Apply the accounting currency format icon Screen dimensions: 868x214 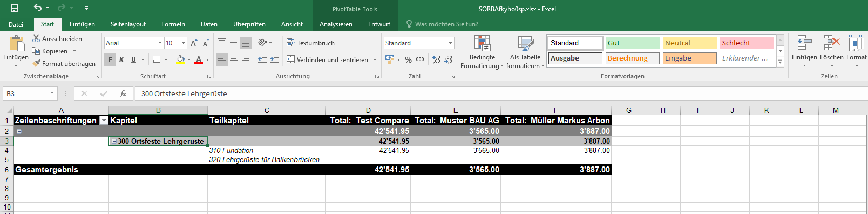tap(390, 59)
